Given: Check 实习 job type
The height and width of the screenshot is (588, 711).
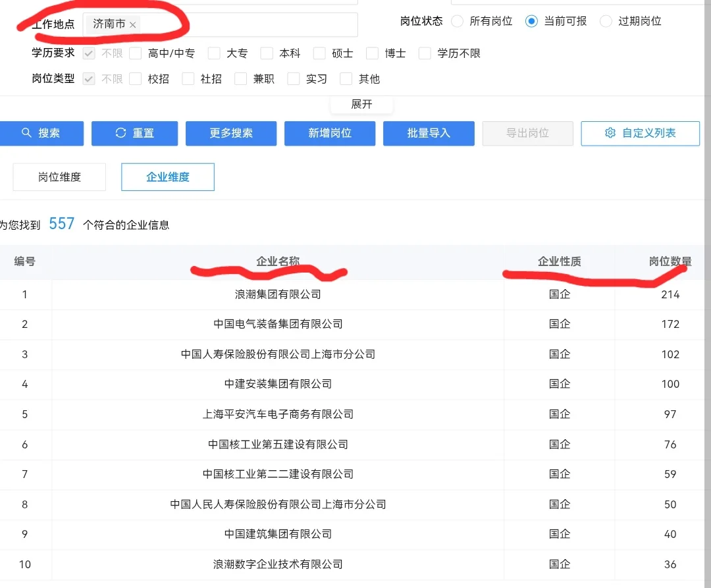Looking at the screenshot, I should coord(294,79).
